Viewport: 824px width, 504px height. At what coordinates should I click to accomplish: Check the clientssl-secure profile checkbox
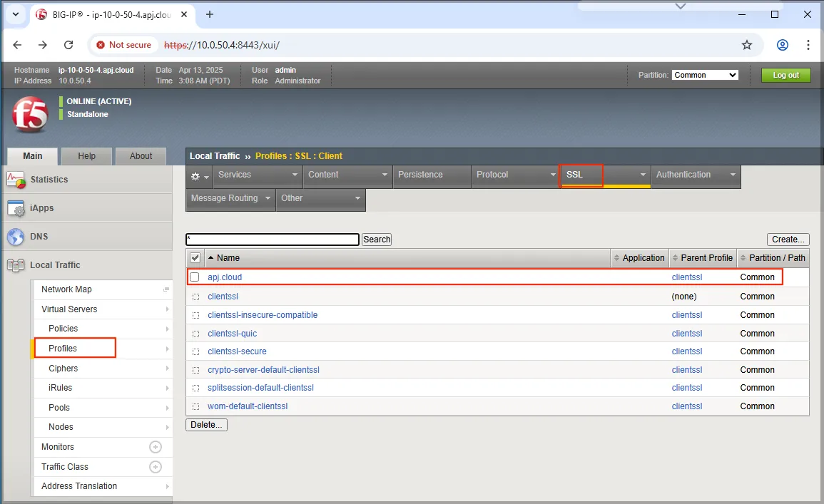pos(195,351)
